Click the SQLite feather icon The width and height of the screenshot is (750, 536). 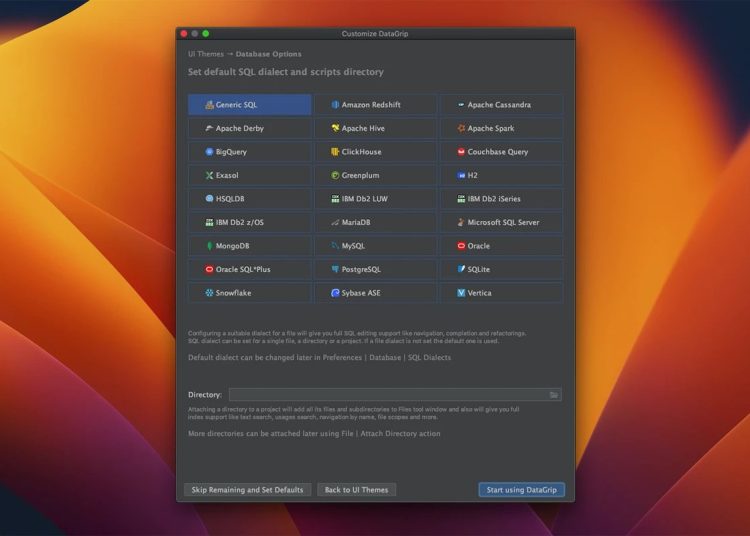click(461, 270)
